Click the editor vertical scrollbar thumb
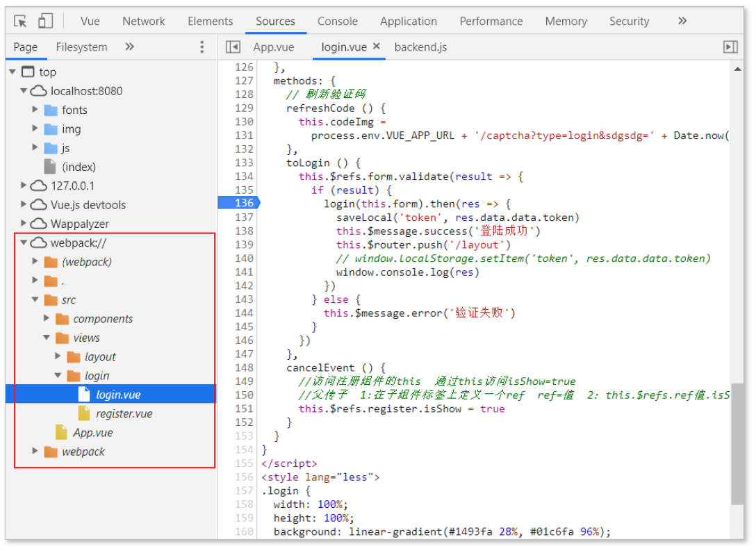756x553 pixels. coord(737,444)
